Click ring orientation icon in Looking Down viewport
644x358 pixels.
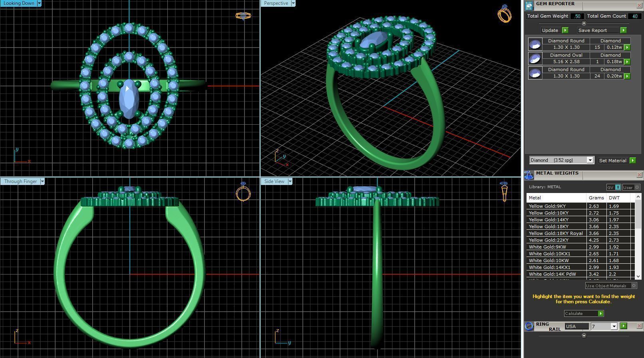click(243, 16)
